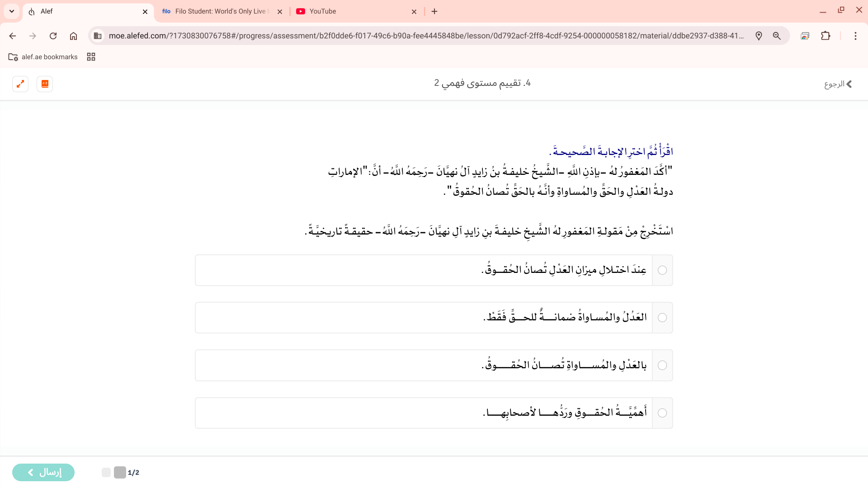
Task: Click the orange expand fullscreen icon
Action: [x=20, y=84]
